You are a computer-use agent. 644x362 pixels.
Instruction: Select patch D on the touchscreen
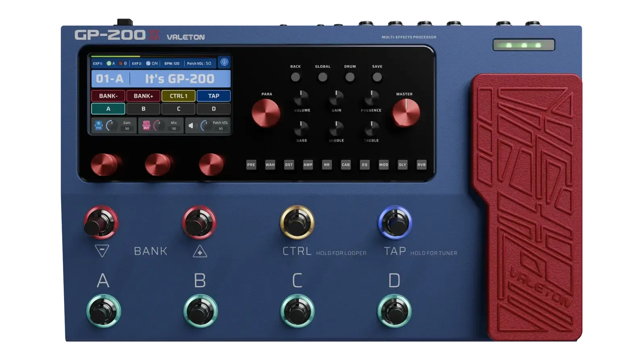click(x=214, y=109)
